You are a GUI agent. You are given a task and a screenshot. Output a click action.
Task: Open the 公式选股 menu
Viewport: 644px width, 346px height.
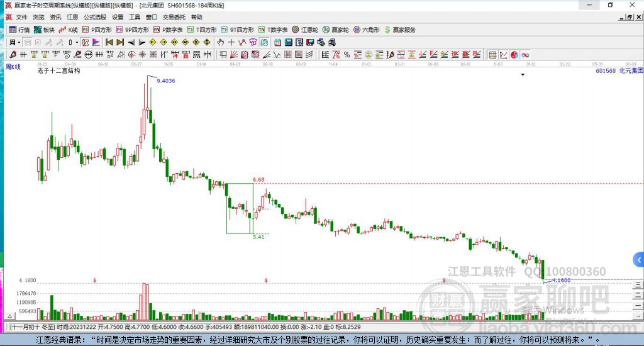95,17
